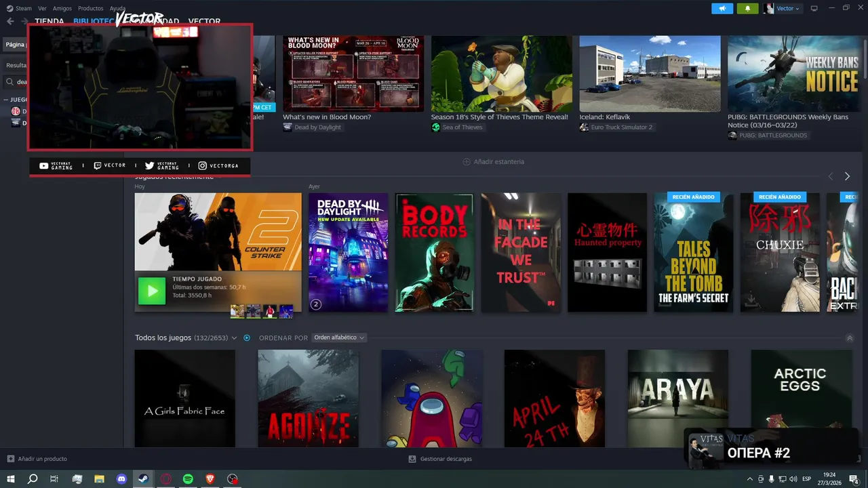Open PUBG Weekly Bans Notice thumbnail
The image size is (868, 488).
tap(792, 74)
